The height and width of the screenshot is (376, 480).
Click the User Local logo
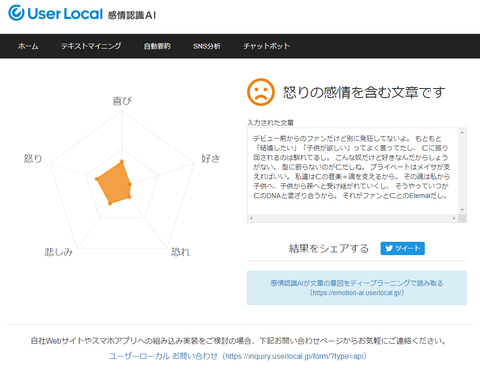pos(55,13)
